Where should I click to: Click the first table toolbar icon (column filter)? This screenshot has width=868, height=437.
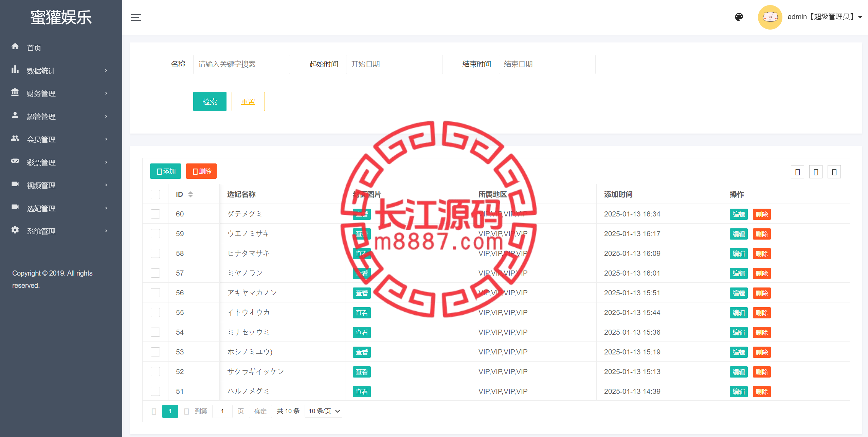tap(797, 172)
